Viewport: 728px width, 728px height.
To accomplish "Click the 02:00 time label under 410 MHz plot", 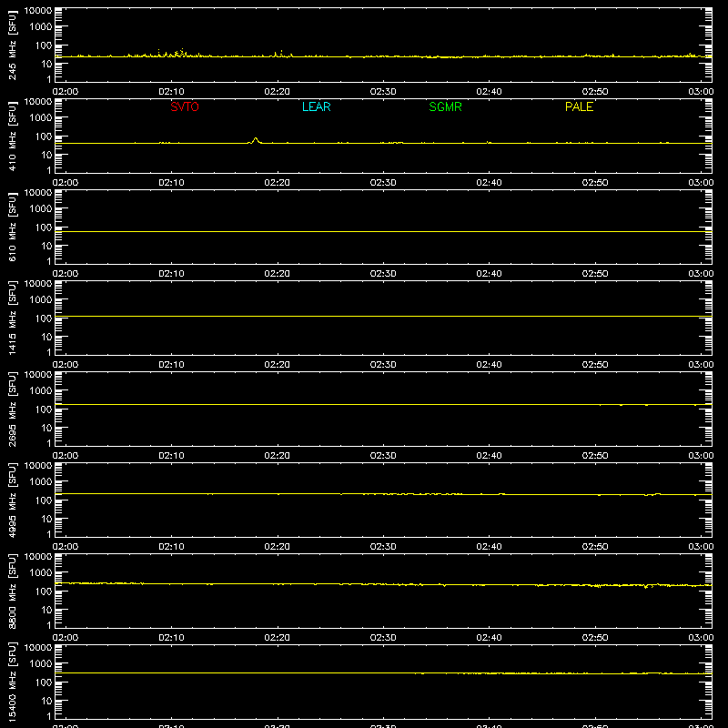I will pos(66,183).
